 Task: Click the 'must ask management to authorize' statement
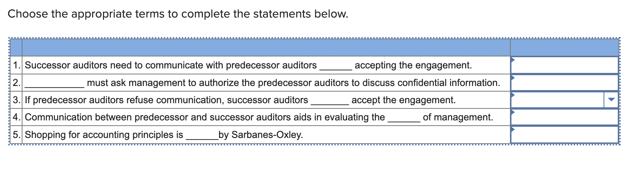coord(262,83)
